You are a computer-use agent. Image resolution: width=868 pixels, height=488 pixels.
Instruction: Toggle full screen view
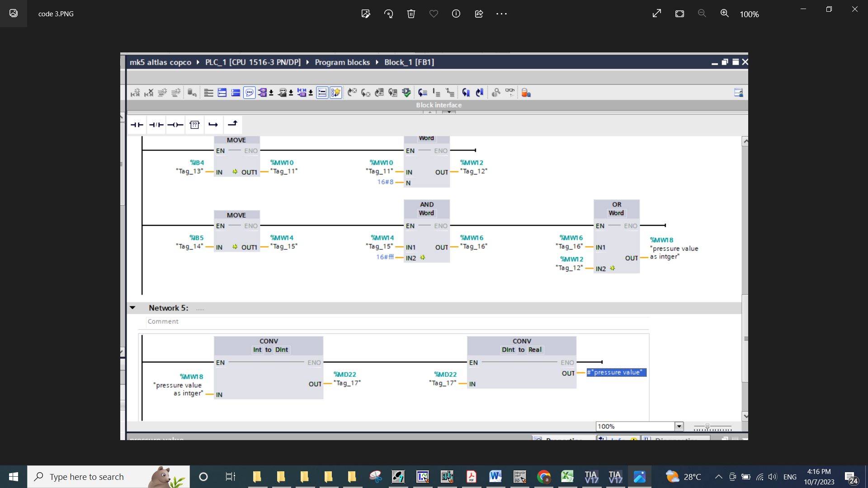pyautogui.click(x=657, y=14)
